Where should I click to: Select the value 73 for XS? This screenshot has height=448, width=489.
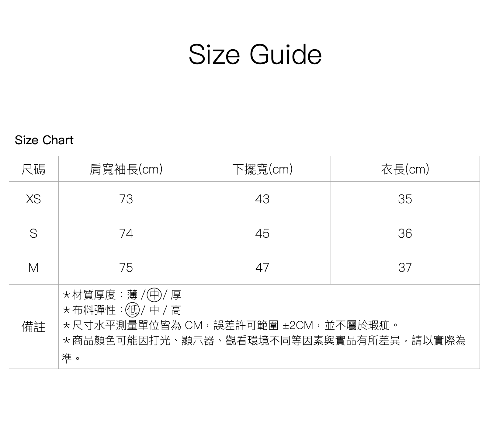point(126,199)
